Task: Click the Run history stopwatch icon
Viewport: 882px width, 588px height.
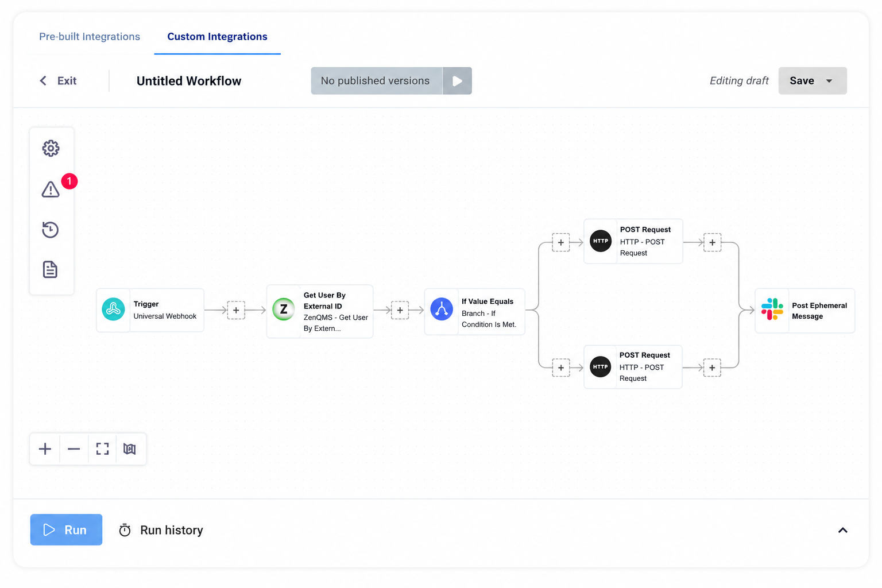Action: [125, 530]
